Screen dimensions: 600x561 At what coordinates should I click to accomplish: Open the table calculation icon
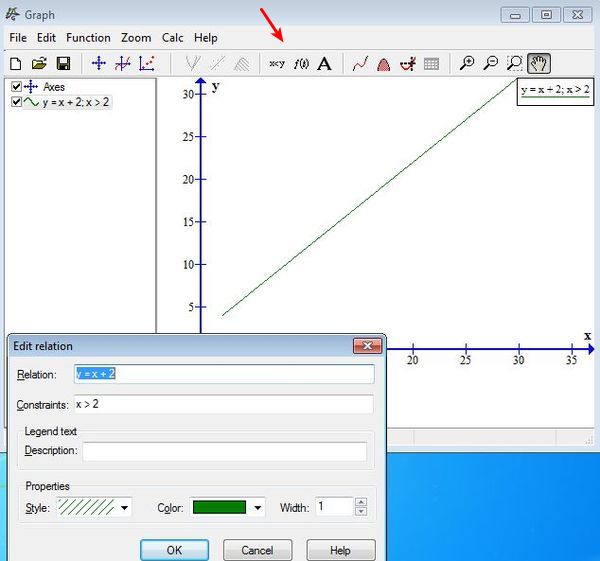[x=431, y=64]
